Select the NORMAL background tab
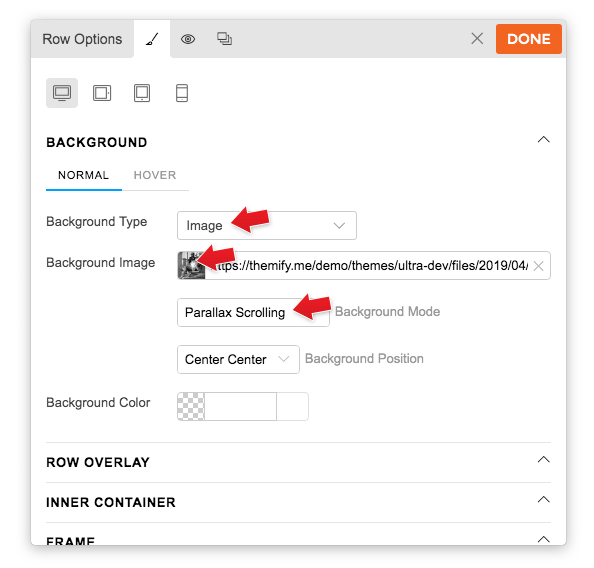This screenshot has width=594, height=568. pos(83,175)
